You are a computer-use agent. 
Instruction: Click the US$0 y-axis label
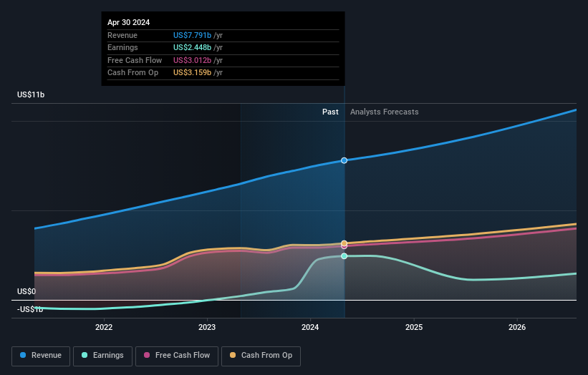(x=26, y=291)
